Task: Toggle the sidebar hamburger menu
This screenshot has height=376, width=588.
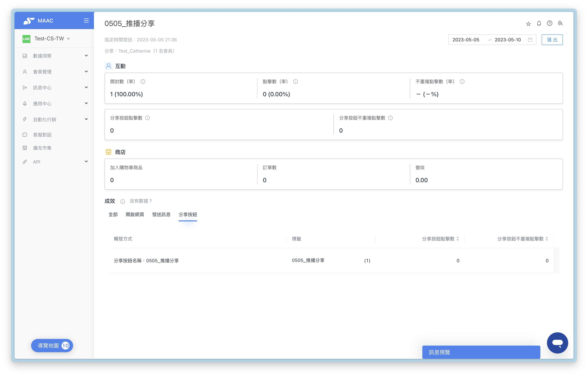Action: [86, 21]
